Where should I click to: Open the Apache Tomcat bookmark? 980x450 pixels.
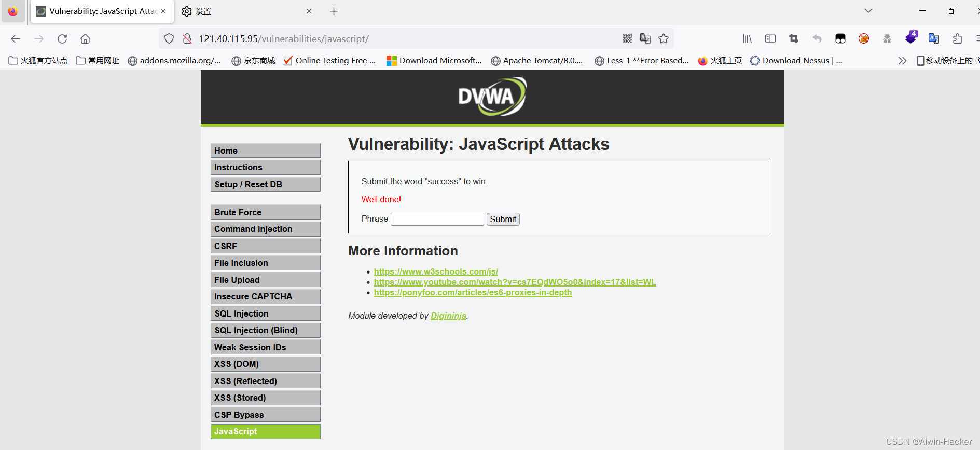[x=537, y=61]
